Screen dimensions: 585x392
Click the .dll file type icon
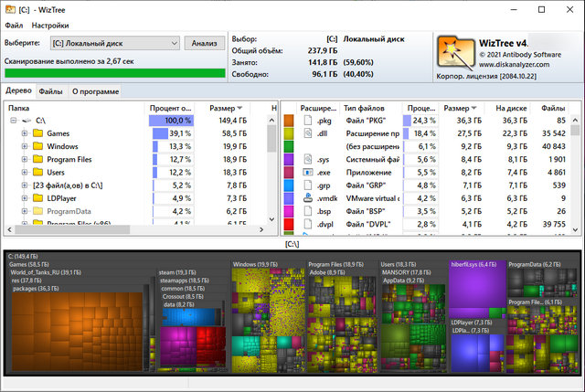pos(308,133)
